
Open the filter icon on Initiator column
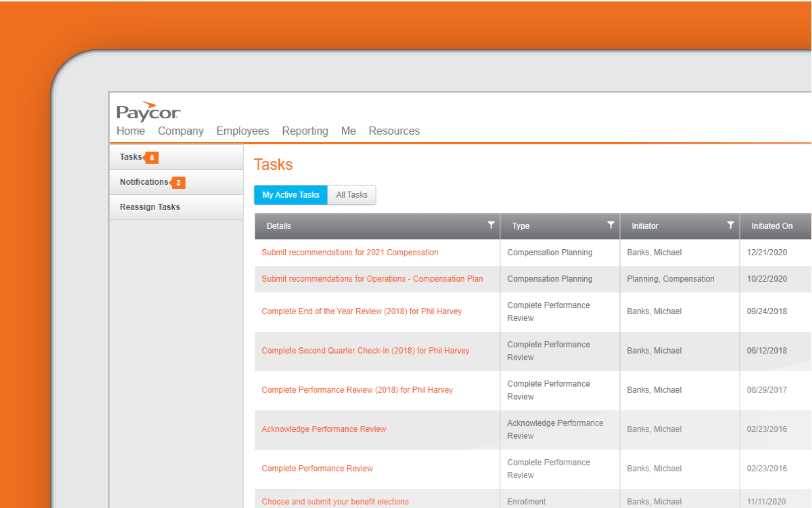click(730, 225)
